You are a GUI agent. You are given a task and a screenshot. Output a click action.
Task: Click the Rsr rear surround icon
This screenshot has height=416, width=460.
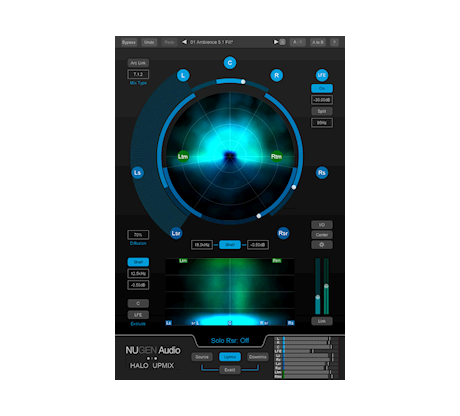(x=283, y=233)
